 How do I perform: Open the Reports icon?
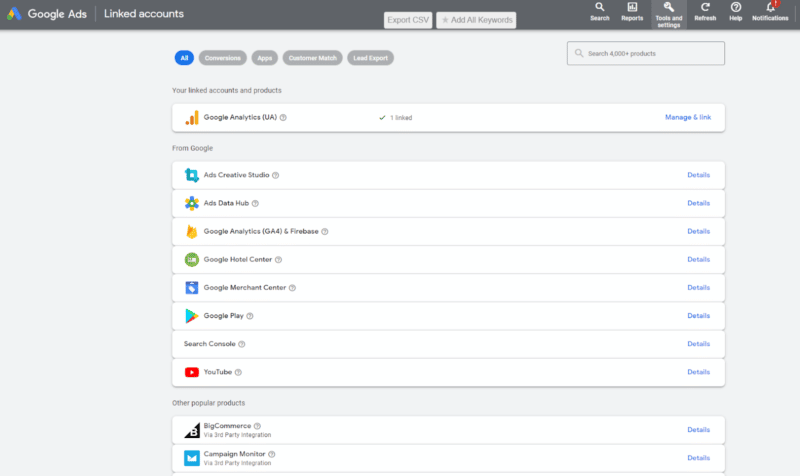coord(632,9)
